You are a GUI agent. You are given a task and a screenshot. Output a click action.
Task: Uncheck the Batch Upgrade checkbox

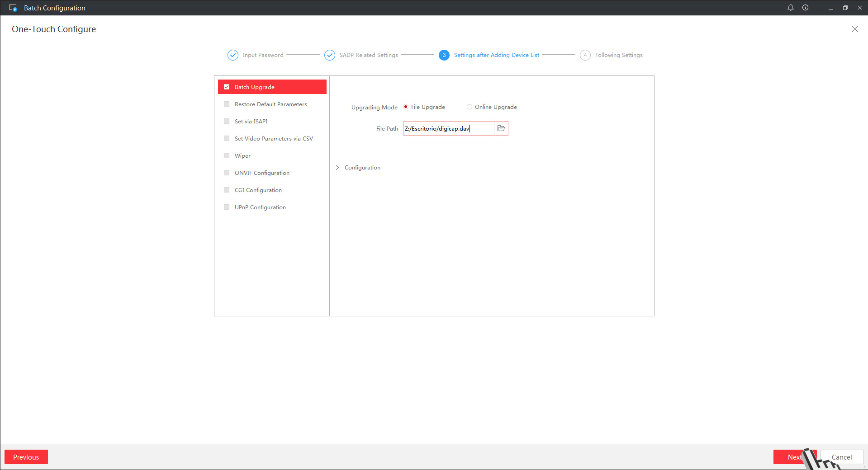pyautogui.click(x=227, y=87)
